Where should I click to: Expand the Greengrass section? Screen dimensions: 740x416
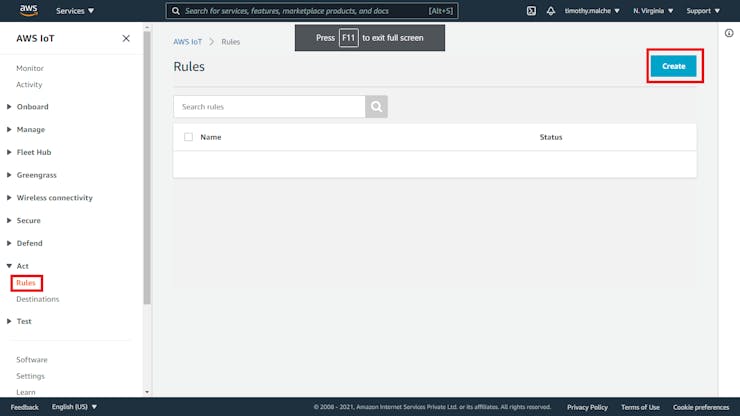pyautogui.click(x=32, y=175)
